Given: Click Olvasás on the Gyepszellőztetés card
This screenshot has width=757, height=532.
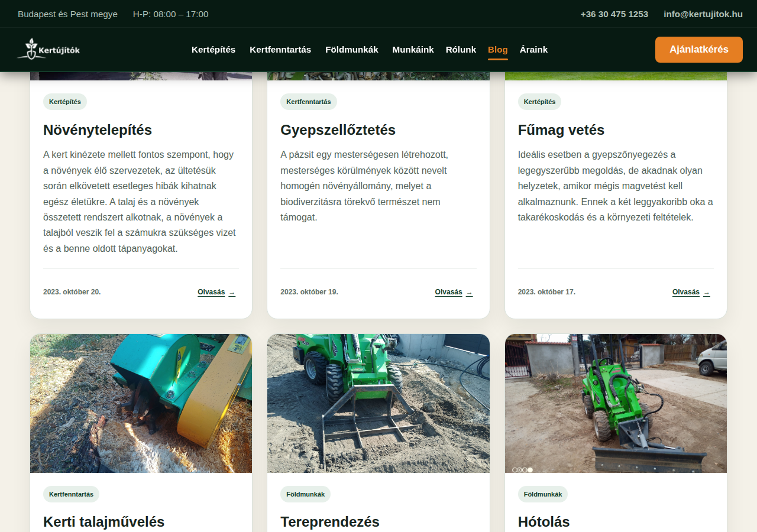Looking at the screenshot, I should point(454,292).
